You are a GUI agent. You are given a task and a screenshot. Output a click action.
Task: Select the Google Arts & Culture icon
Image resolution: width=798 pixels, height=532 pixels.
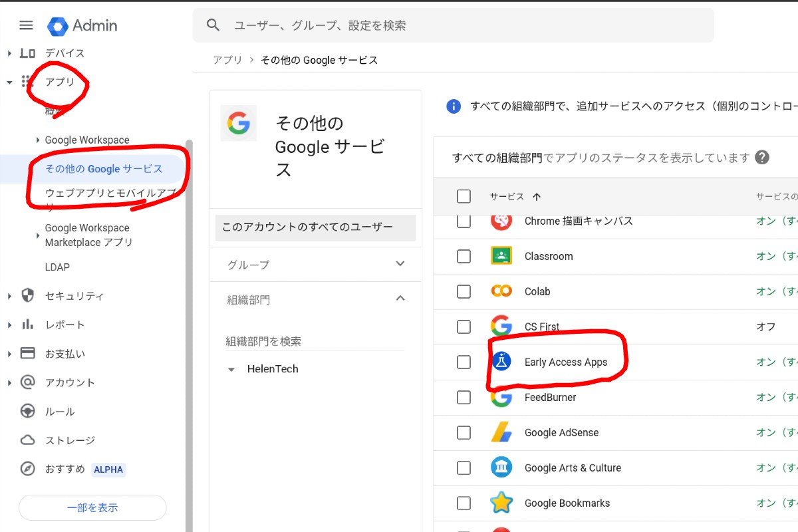tap(501, 467)
